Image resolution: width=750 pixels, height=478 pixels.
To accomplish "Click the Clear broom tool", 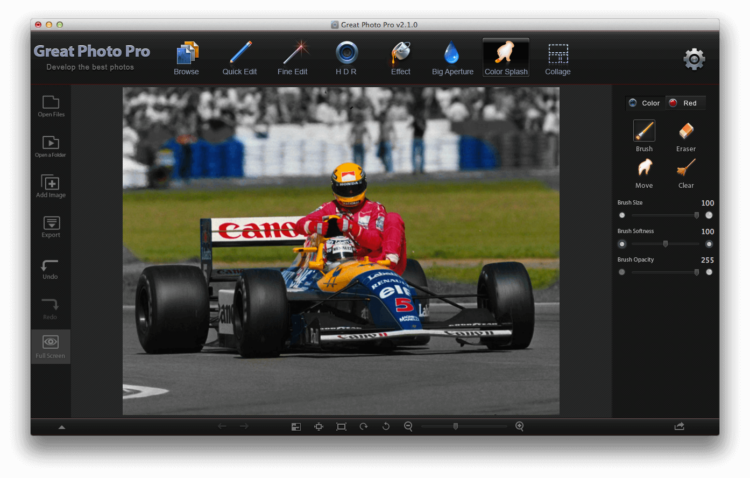I will coord(686,173).
